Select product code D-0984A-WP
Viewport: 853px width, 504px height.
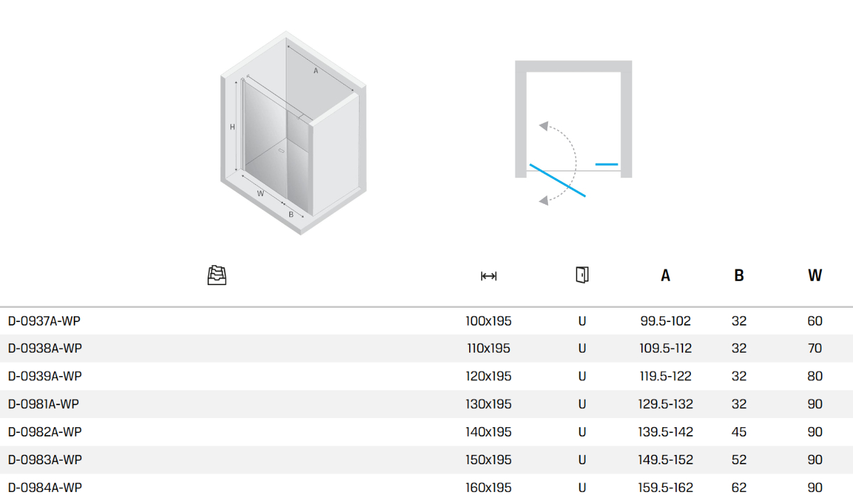pyautogui.click(x=45, y=488)
